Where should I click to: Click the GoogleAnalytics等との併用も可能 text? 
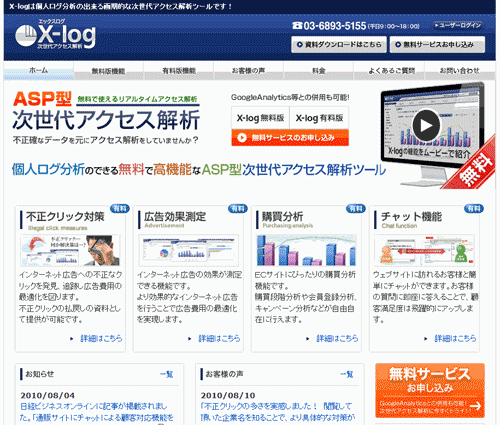(290, 97)
